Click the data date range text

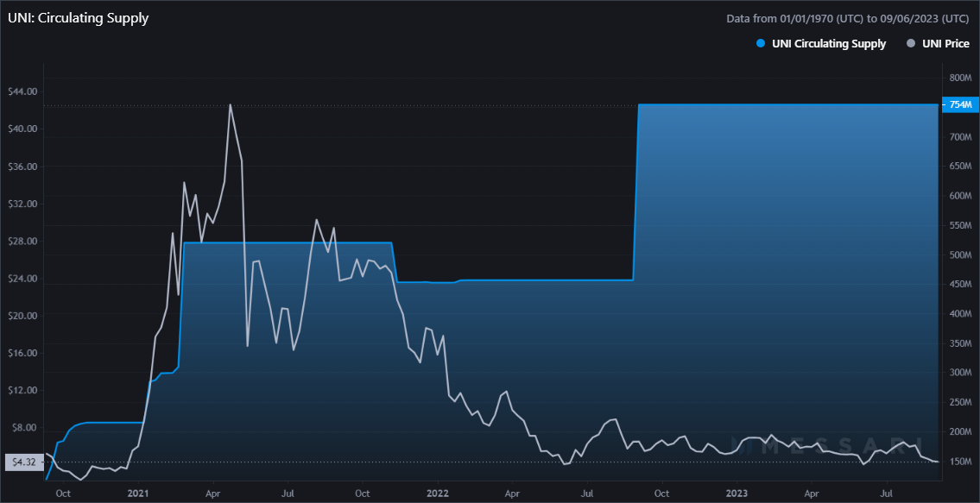[848, 19]
